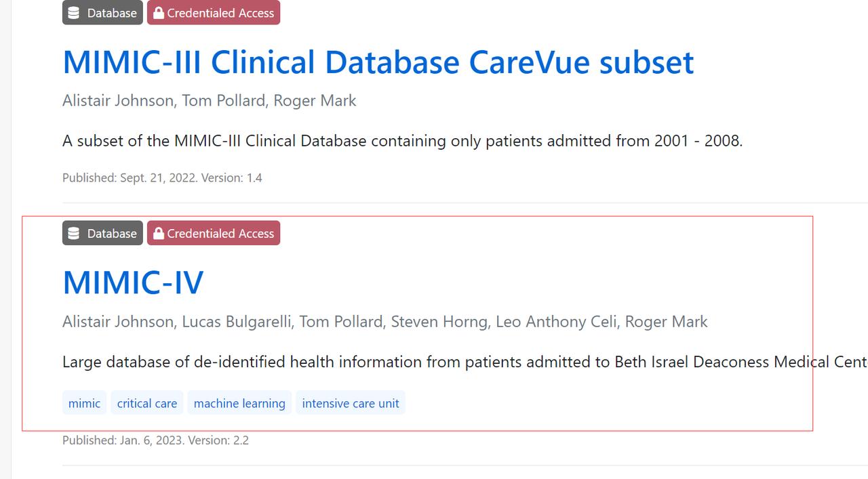
Task: Select the 'mimic' topic tag
Action: 84,403
